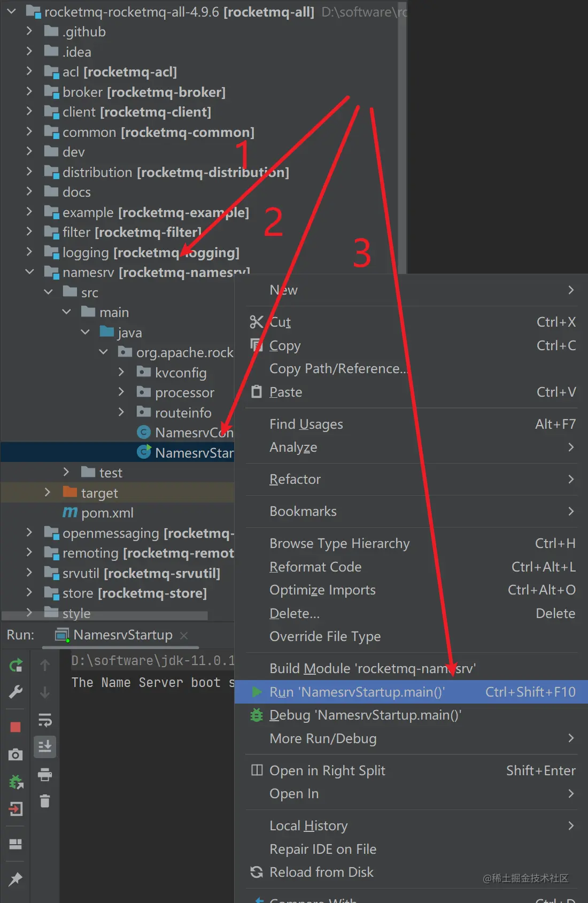This screenshot has height=903, width=588.
Task: Select Optimize Imports menu item
Action: pos(412,590)
